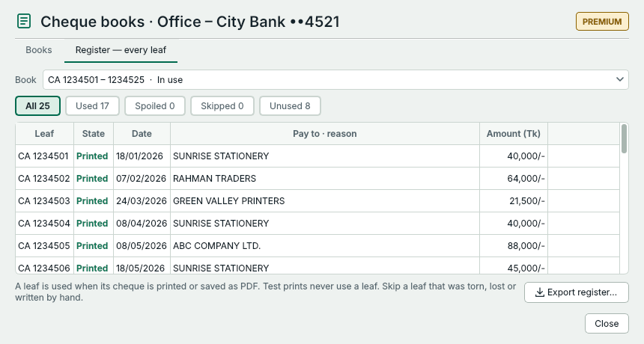Switch to the Books tab
Screen dimensions: 644x344
[39, 50]
